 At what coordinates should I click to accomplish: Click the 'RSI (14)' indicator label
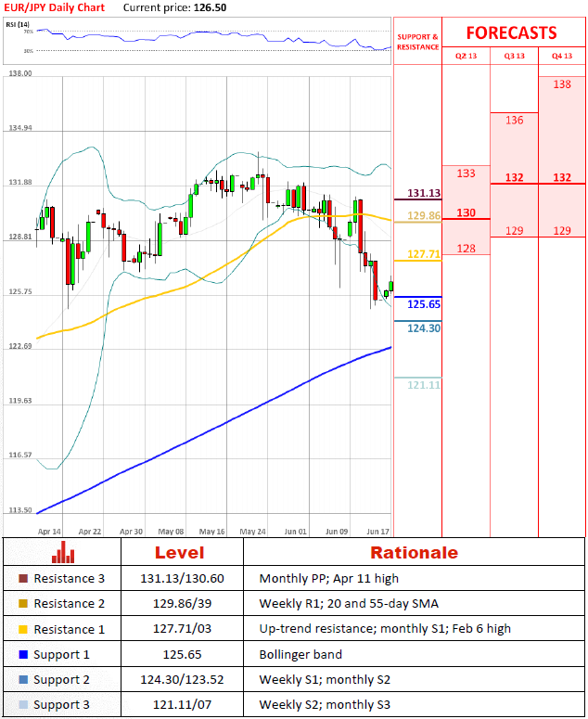point(18,24)
